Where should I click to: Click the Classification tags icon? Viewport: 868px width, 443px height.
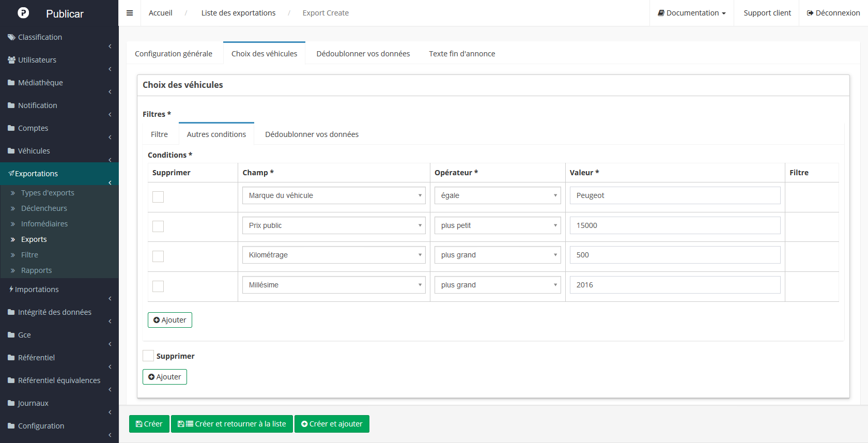click(11, 37)
